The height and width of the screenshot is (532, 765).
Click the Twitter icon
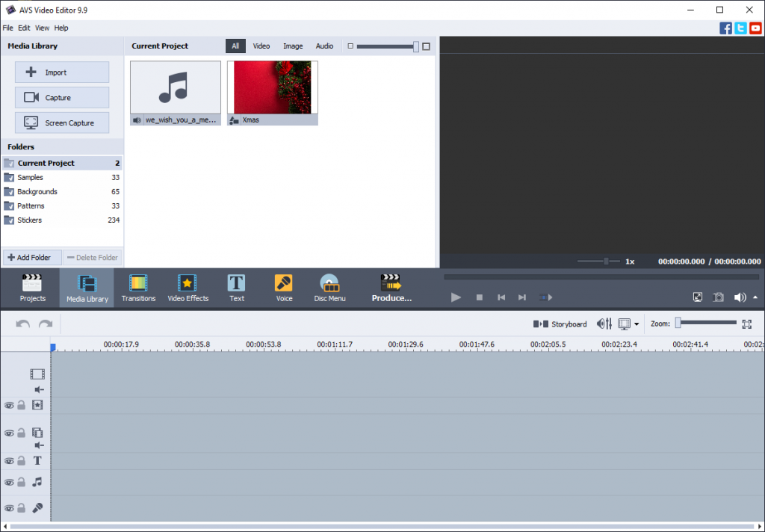(740, 28)
